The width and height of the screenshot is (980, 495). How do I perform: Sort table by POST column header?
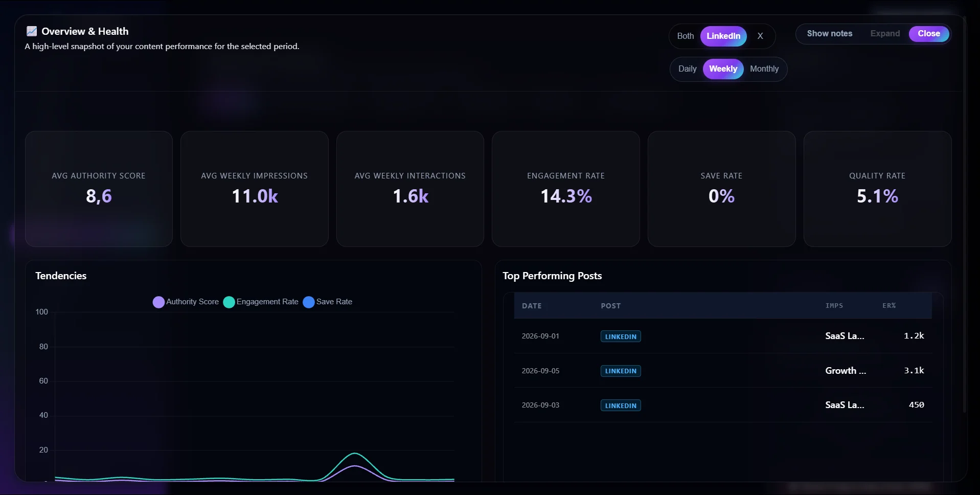(x=610, y=306)
